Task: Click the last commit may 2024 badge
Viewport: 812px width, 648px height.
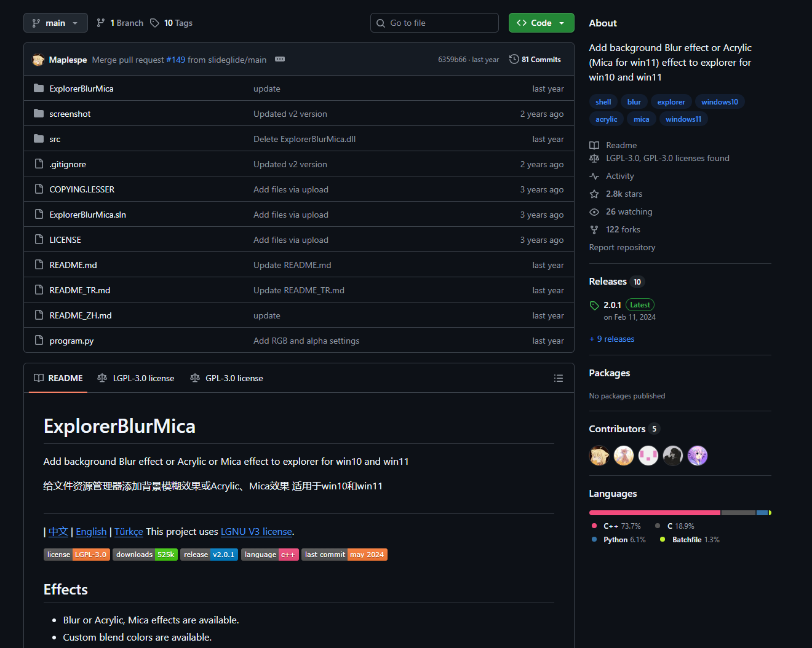Action: 344,555
